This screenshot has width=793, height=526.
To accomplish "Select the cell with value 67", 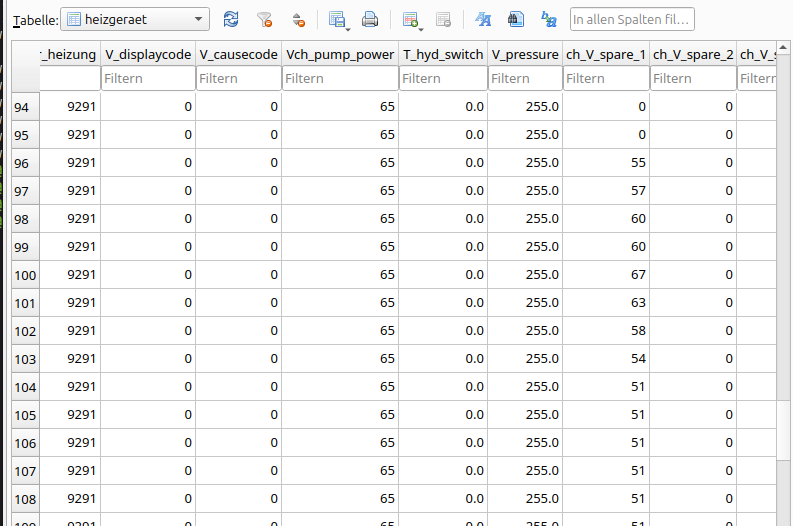I will coord(606,275).
